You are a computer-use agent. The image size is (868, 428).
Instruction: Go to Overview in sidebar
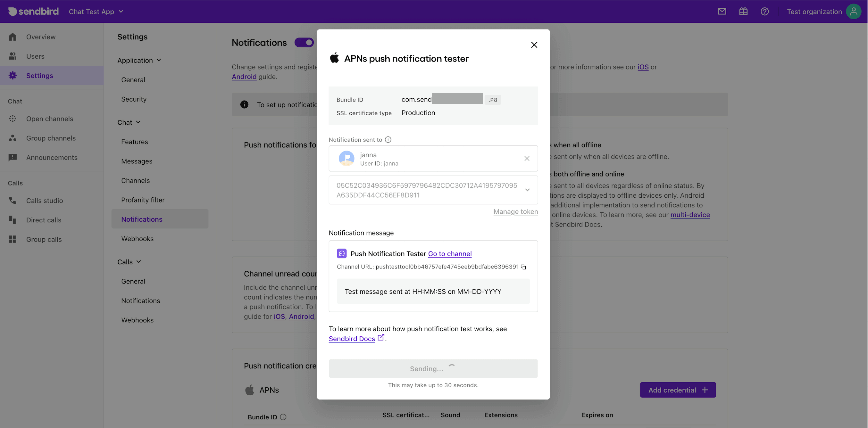41,37
